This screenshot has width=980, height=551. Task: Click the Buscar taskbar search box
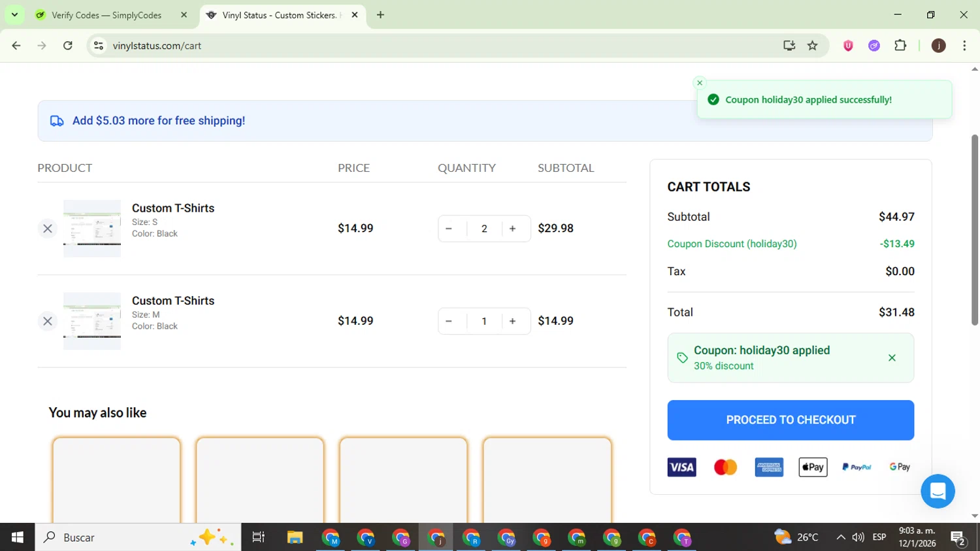pos(138,537)
